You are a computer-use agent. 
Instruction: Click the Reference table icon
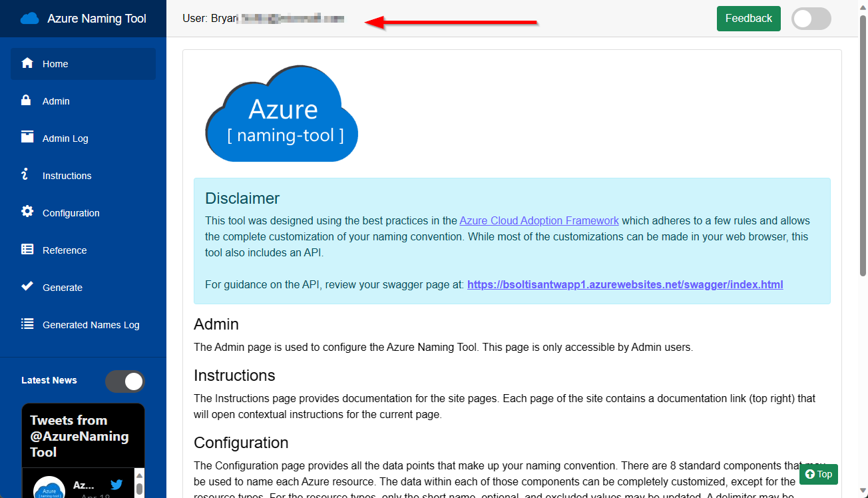tap(27, 250)
